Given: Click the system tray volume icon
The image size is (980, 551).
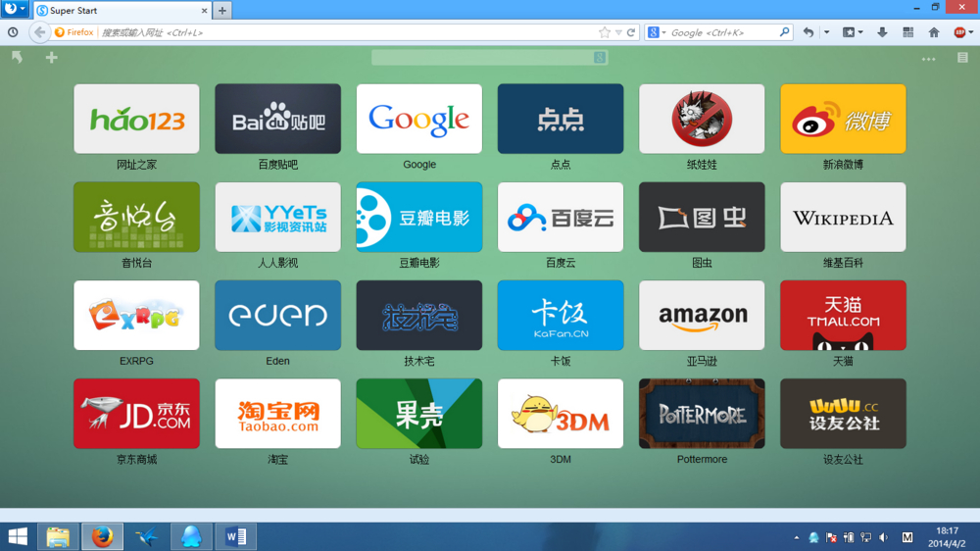Looking at the screenshot, I should (883, 537).
